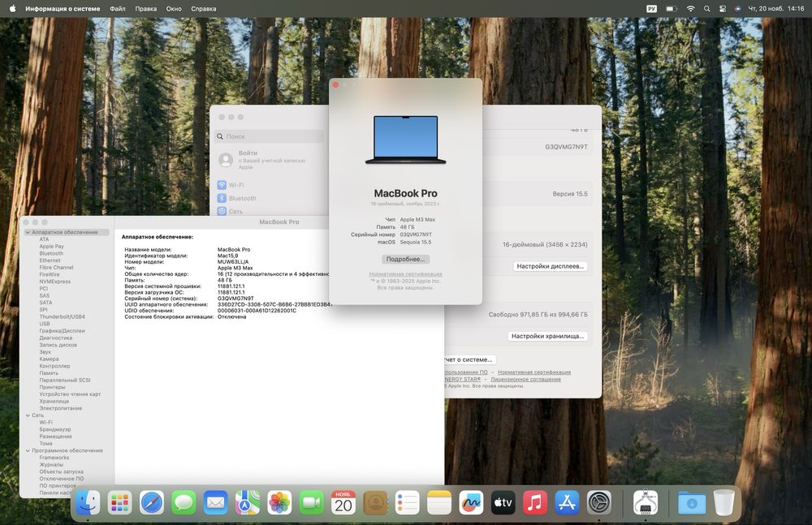Select Графика/Дисплеи in hardware list
This screenshot has width=812, height=525.
pos(63,330)
